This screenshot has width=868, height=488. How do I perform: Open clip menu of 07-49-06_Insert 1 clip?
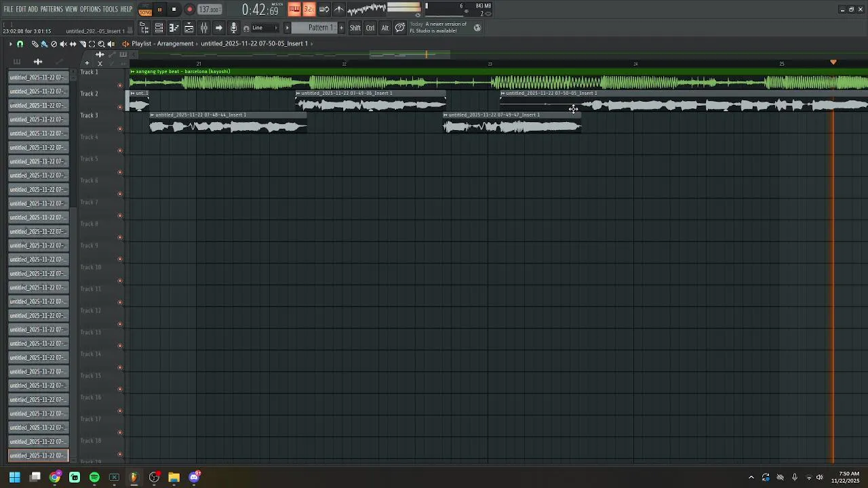point(298,94)
